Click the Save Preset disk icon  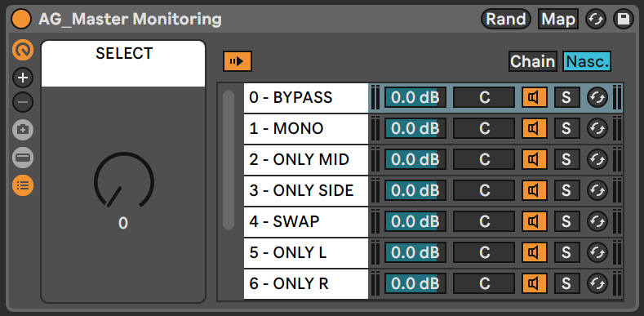click(x=624, y=19)
